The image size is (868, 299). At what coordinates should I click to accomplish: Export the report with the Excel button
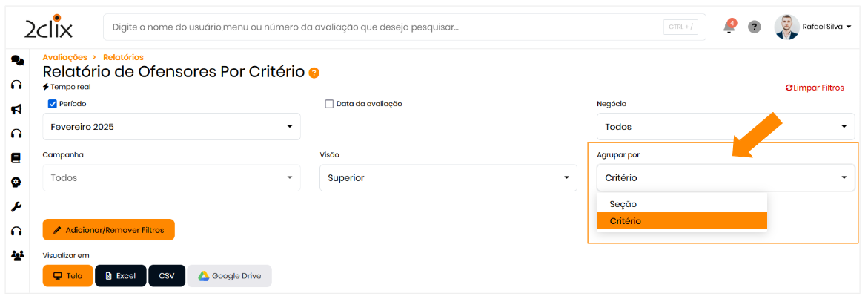(x=120, y=276)
